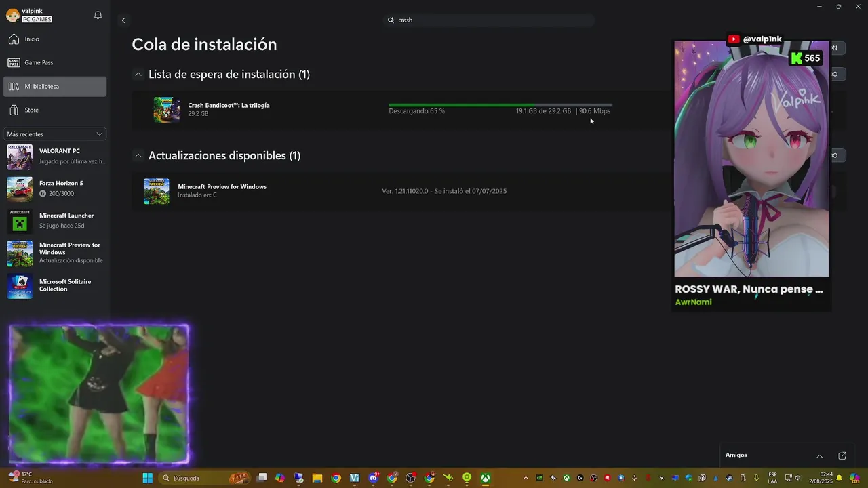868x488 pixels.
Task: Click the taskbar Búsqueda search box
Action: (x=204, y=478)
